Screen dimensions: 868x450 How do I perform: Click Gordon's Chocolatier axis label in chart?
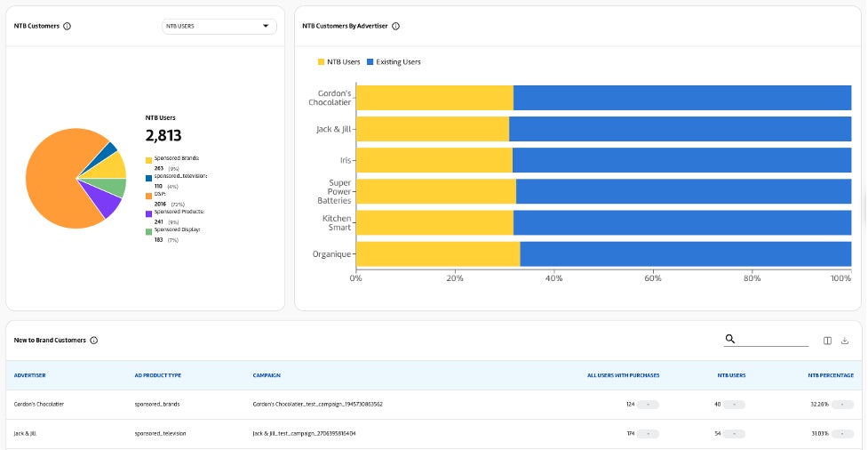click(x=330, y=98)
